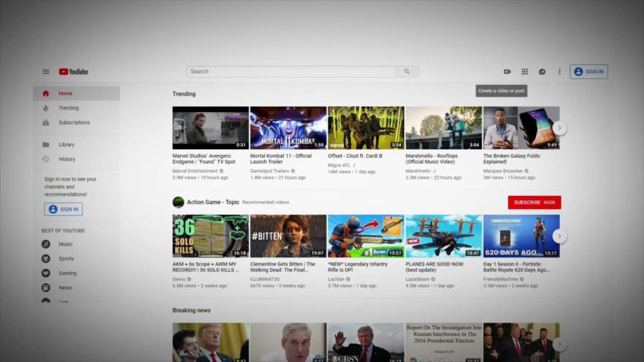Select News in Best of YouTube
This screenshot has width=644, height=362.
pos(76,287)
